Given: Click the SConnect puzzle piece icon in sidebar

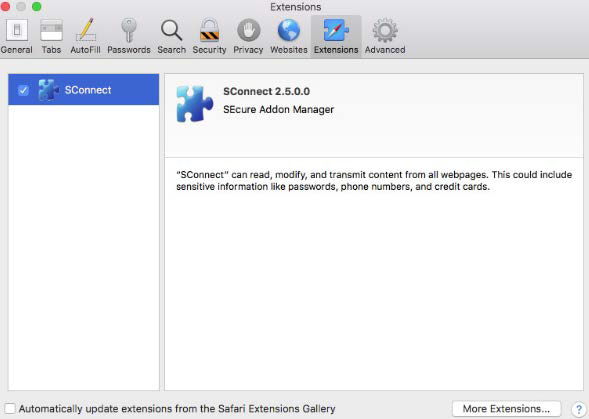Looking at the screenshot, I should [48, 90].
